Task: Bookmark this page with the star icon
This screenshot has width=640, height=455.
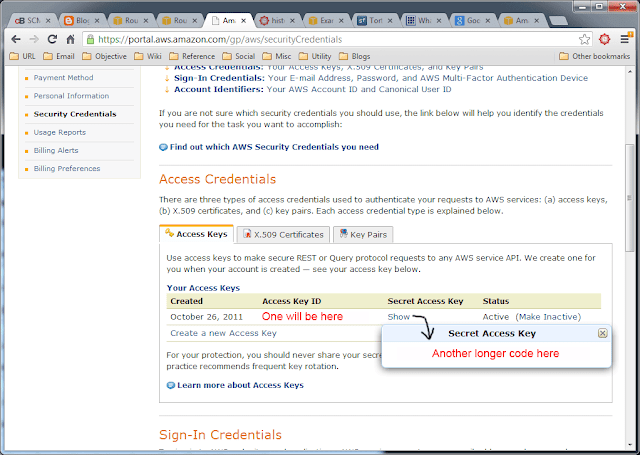Action: coord(584,39)
